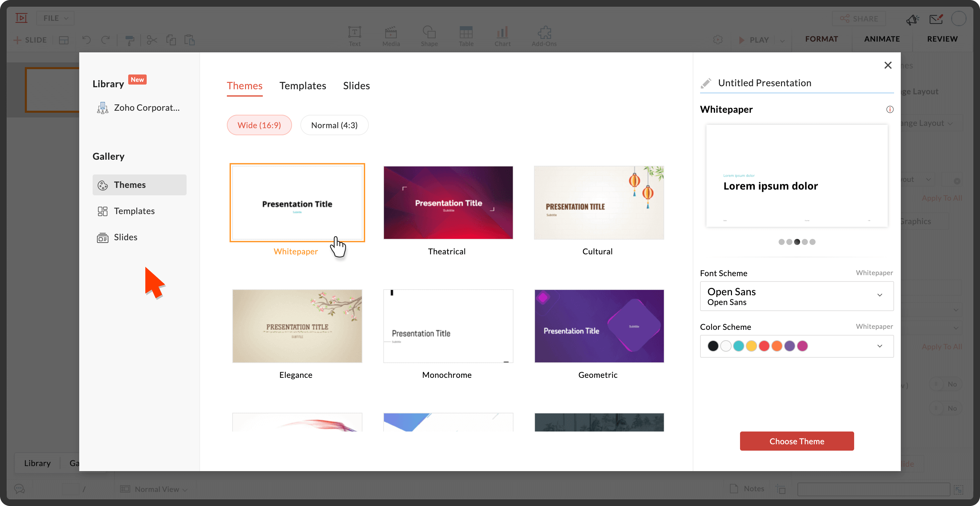The height and width of the screenshot is (506, 980).
Task: Choose the Geometric theme thumbnail
Action: (x=599, y=326)
